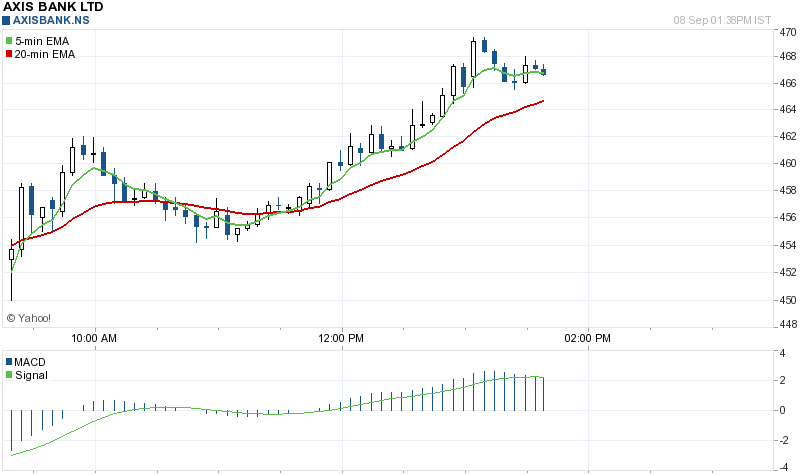Click the blue MACD legend square

pyautogui.click(x=9, y=362)
